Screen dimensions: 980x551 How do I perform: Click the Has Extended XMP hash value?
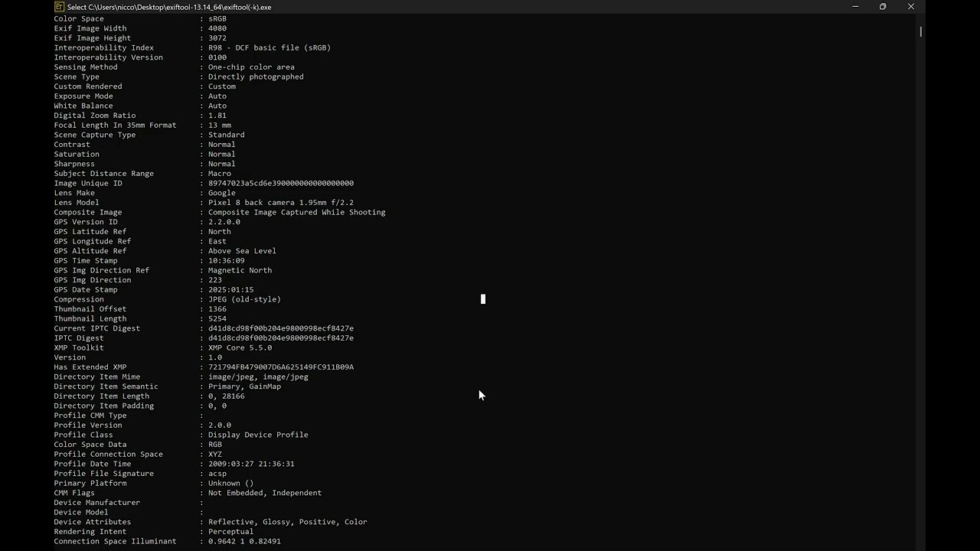point(281,367)
